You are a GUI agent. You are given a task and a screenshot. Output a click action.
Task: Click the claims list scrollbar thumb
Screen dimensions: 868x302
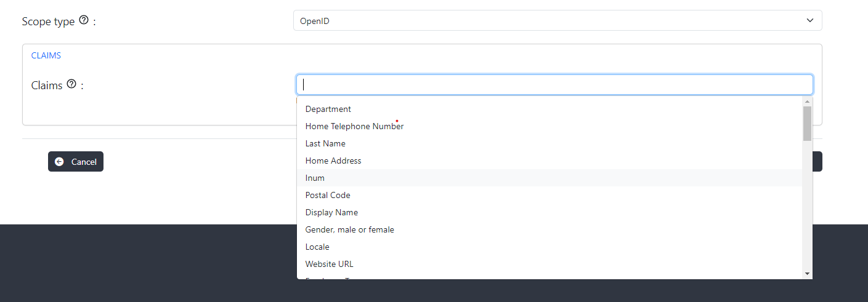[x=807, y=123]
